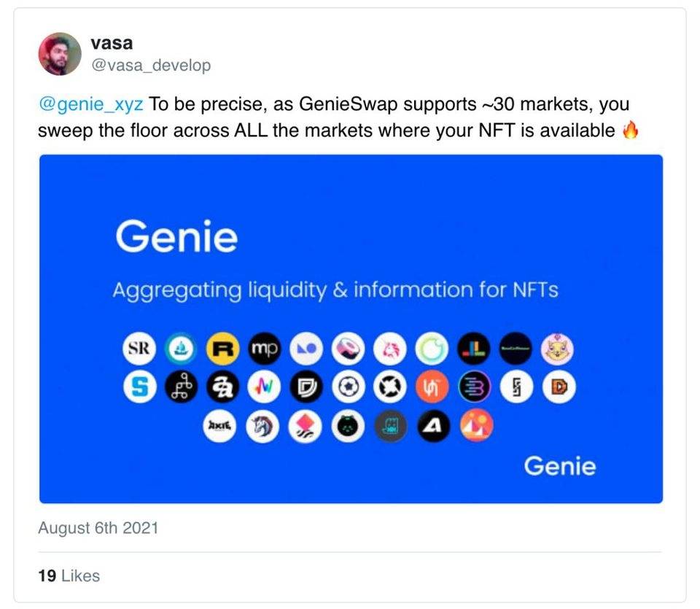Click the cat face CryptoKitties icon
The width and height of the screenshot is (700, 609).
[558, 349]
